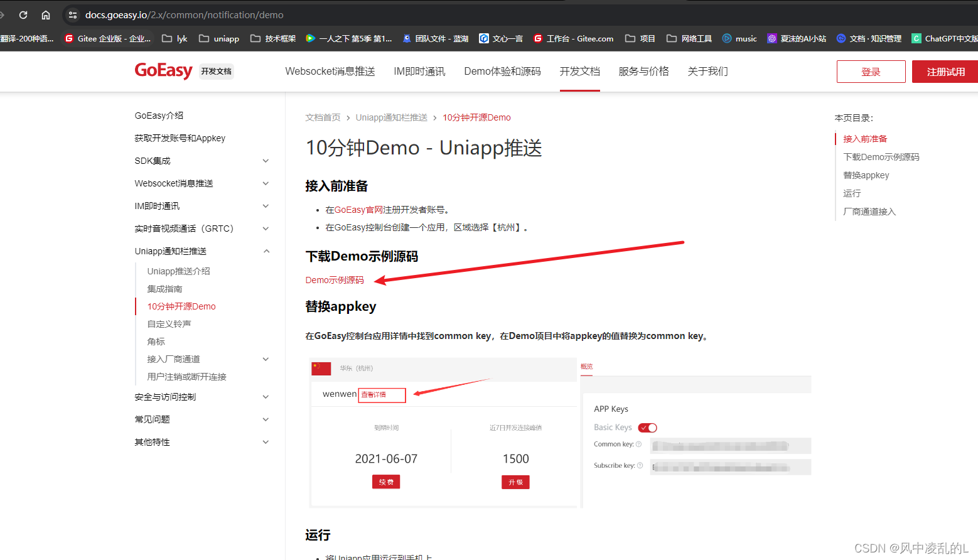978x560 pixels.
Task: Open the 团队文件 - 蓝湖 bookmark
Action: pyautogui.click(x=434, y=38)
